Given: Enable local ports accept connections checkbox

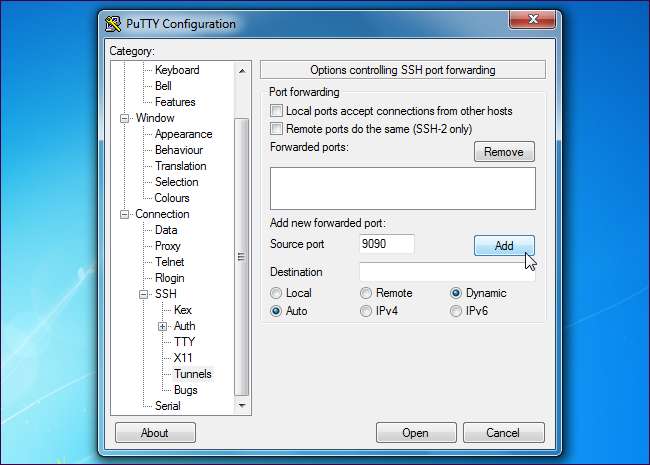Looking at the screenshot, I should (x=277, y=111).
